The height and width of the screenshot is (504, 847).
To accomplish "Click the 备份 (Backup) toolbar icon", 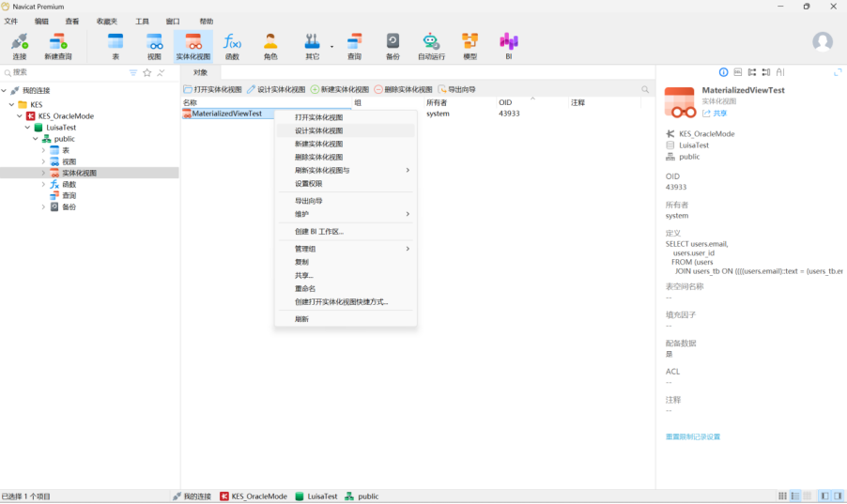I will [393, 45].
